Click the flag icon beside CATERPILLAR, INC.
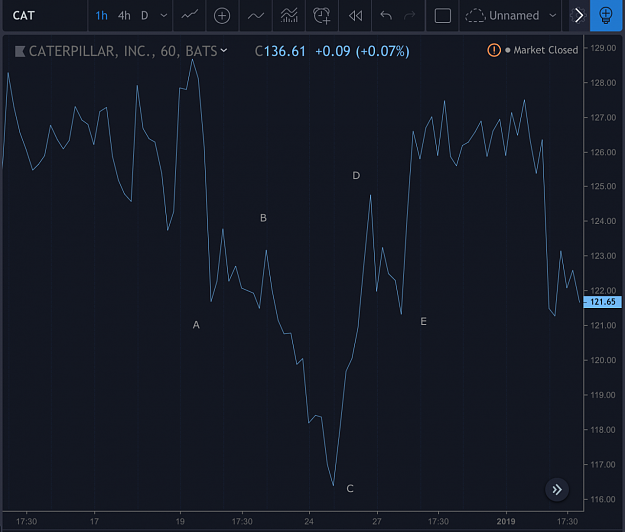 coord(20,51)
